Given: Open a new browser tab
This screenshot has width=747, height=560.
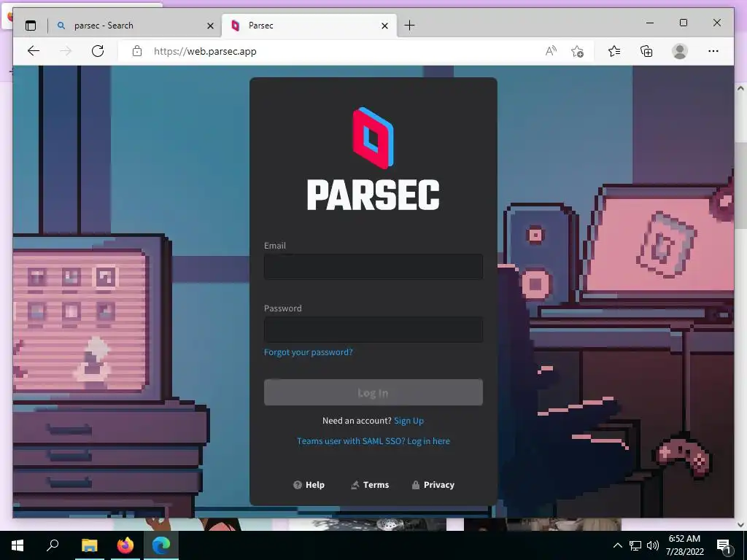Looking at the screenshot, I should pyautogui.click(x=409, y=26).
